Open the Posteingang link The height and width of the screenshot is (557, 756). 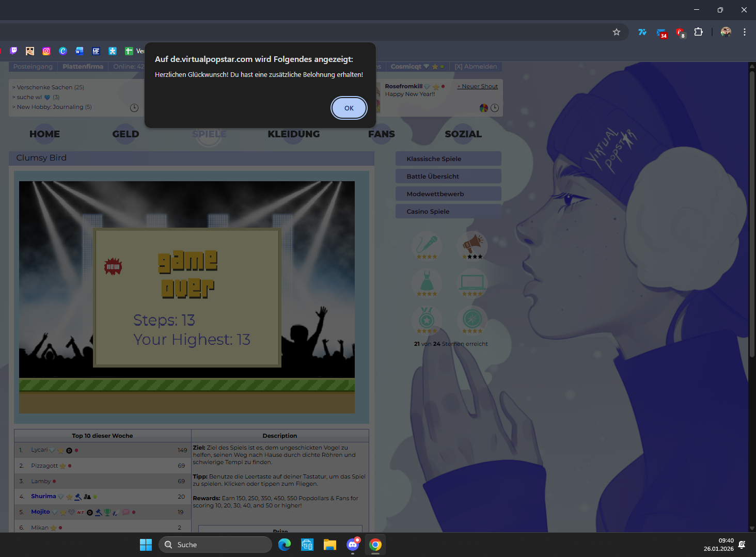pyautogui.click(x=33, y=67)
